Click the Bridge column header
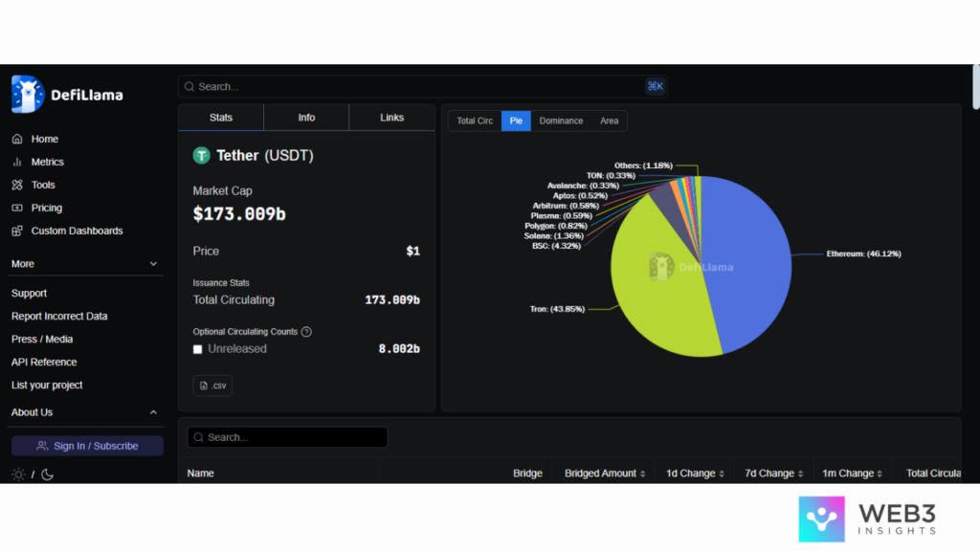The height and width of the screenshot is (551, 980). [x=527, y=474]
